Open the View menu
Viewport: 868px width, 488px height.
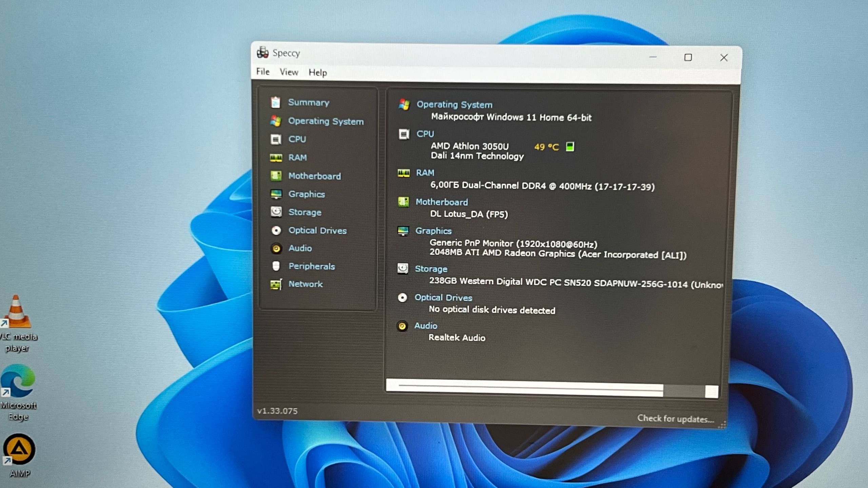tap(289, 72)
